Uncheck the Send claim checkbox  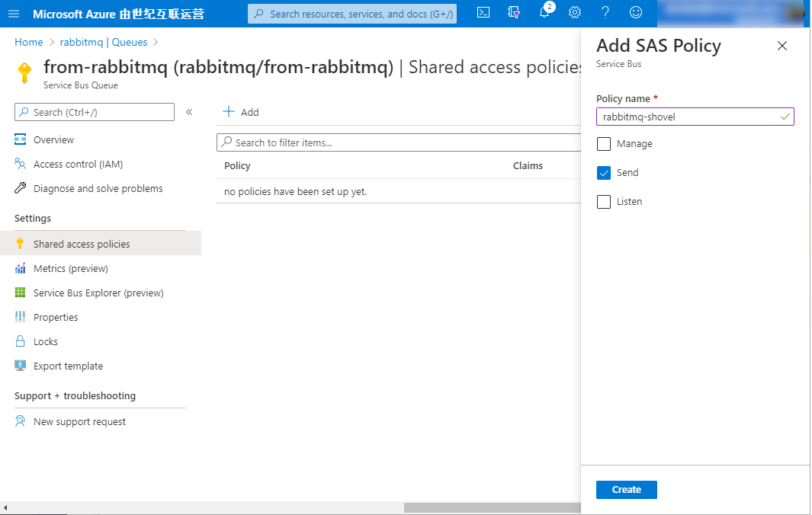point(604,173)
